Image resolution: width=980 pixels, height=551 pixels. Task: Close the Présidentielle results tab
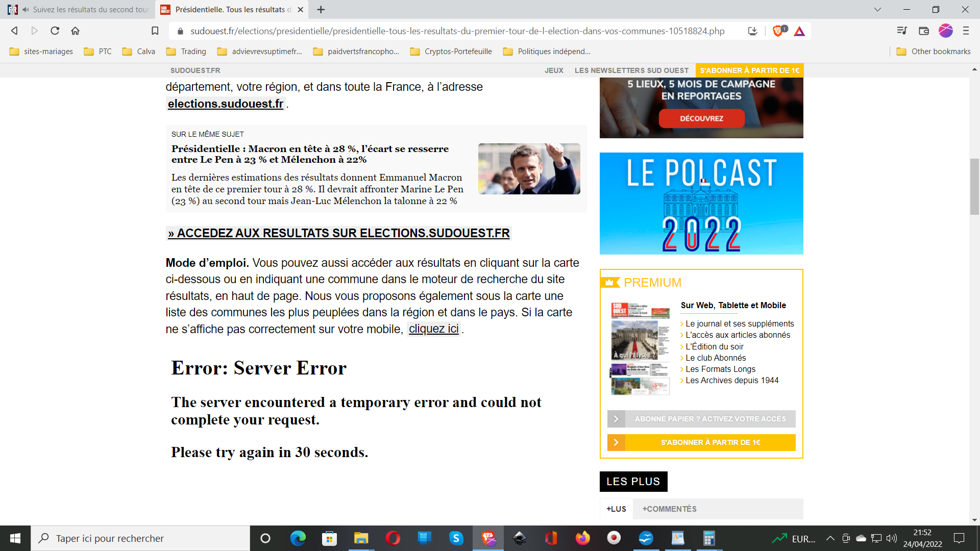(300, 10)
